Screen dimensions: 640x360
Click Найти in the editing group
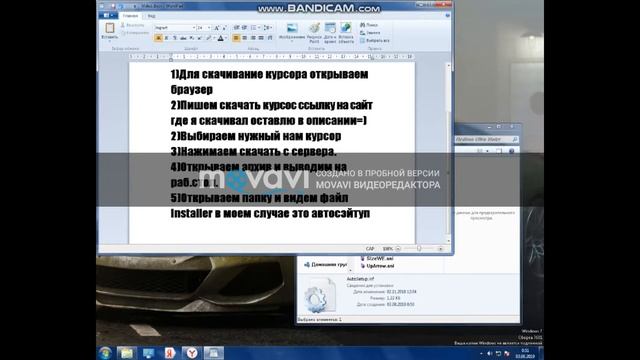click(369, 25)
